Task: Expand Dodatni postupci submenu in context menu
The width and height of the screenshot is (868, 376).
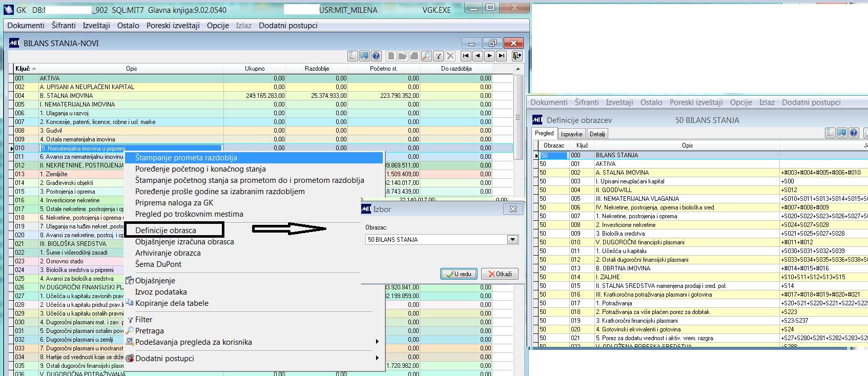Action: click(x=254, y=359)
